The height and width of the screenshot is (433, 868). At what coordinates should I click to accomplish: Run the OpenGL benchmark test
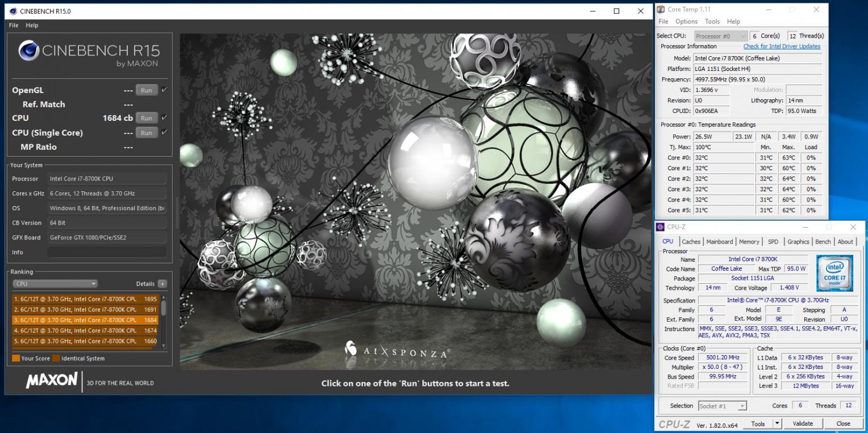[x=147, y=90]
